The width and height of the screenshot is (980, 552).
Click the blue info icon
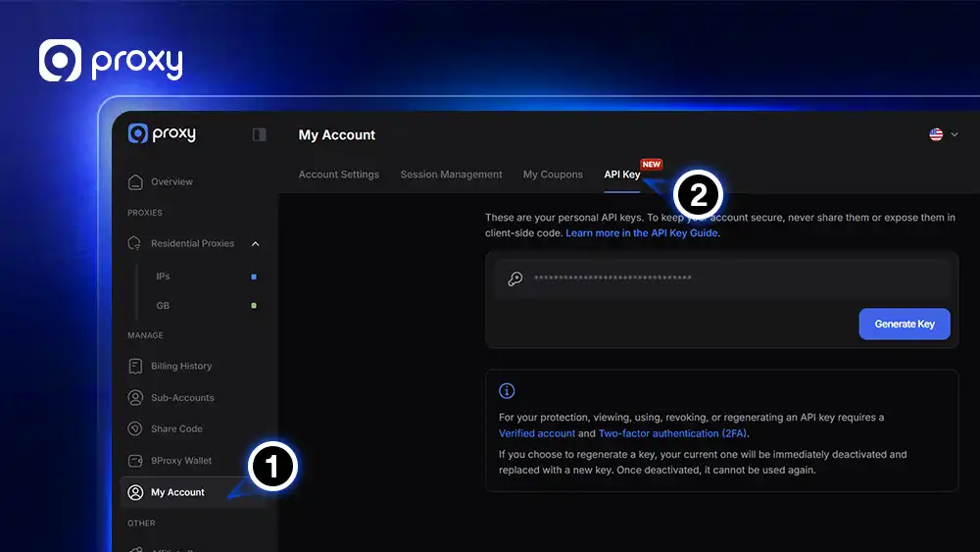[x=507, y=391]
